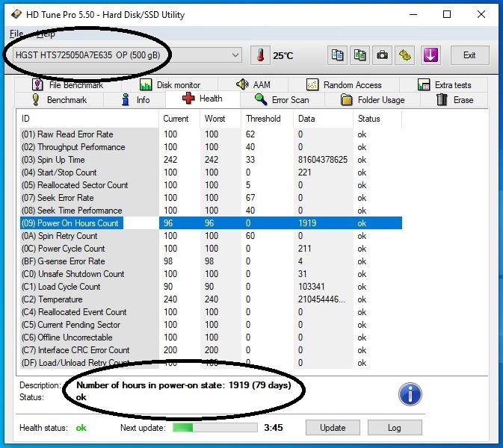The width and height of the screenshot is (503, 448).
Task: Click the Threshold column header
Action: tap(268, 119)
